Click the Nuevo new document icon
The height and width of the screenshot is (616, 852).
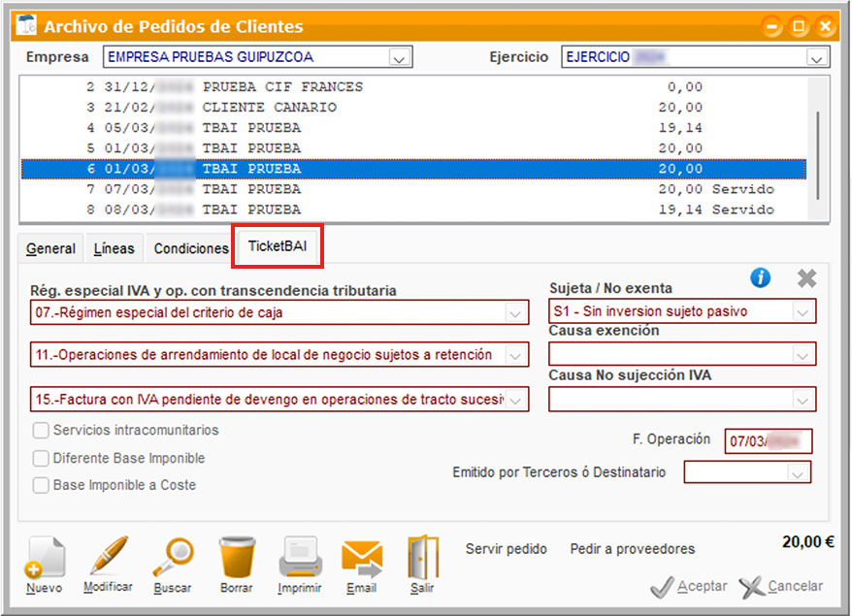point(45,559)
